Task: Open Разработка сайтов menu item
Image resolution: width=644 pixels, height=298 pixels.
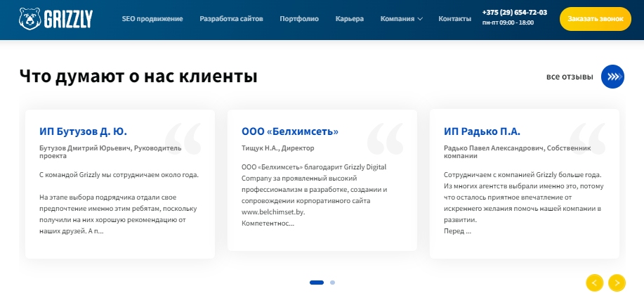Action: pos(231,19)
